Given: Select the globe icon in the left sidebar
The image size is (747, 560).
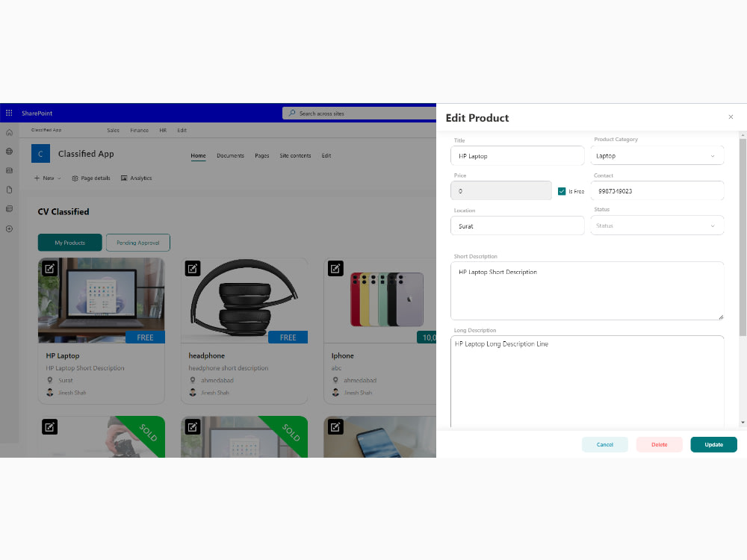Looking at the screenshot, I should [x=8, y=151].
